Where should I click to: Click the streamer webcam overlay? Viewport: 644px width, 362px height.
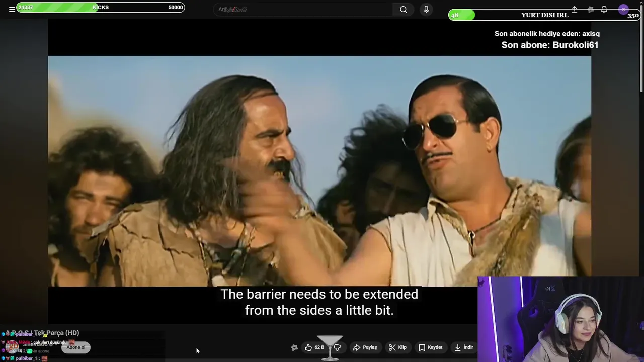point(560,319)
